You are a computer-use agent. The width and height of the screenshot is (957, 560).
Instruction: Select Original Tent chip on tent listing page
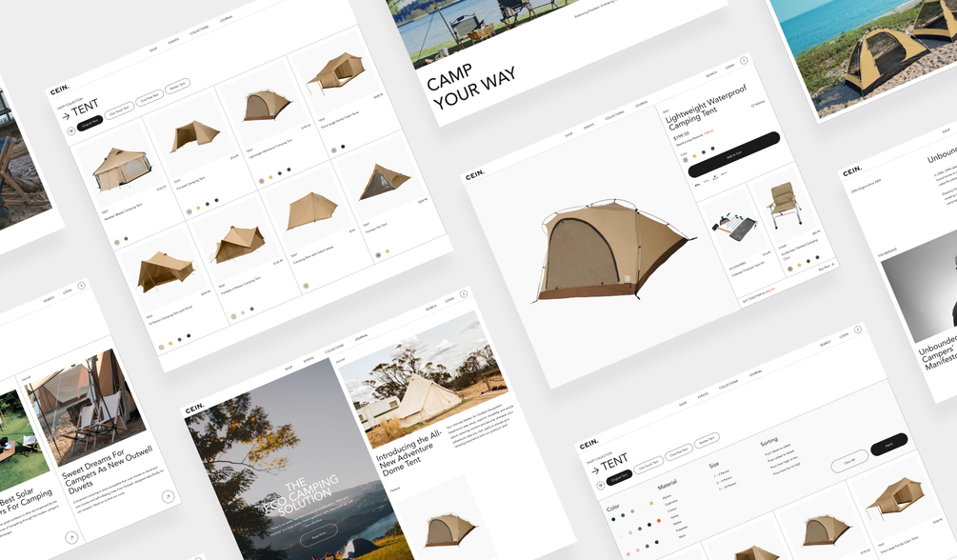tap(90, 123)
